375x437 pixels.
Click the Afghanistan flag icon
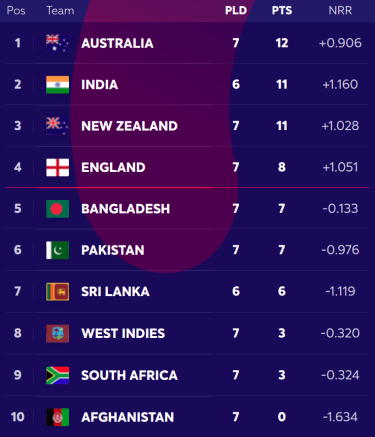coord(58,417)
